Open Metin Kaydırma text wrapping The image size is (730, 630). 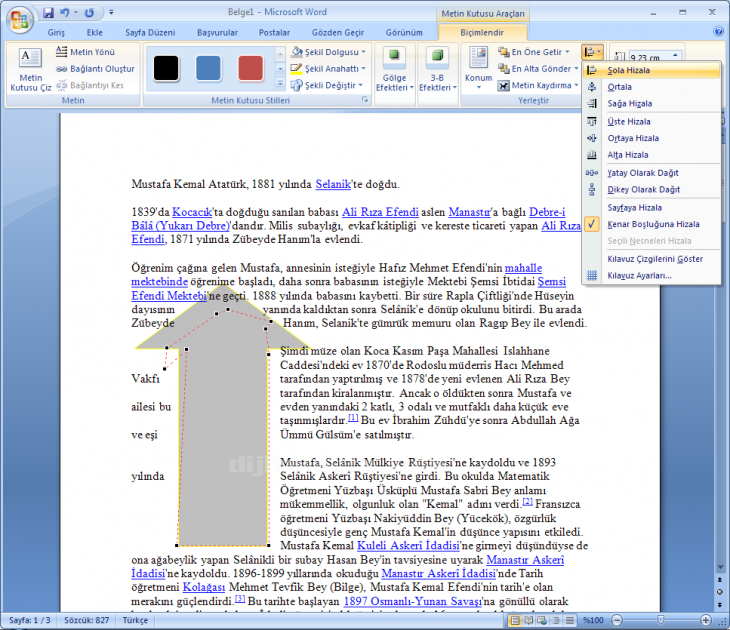[538, 86]
